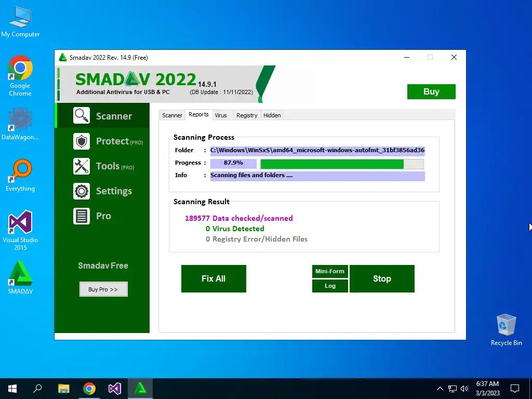This screenshot has height=399, width=532.
Task: Click the green scan progress bar
Action: coord(342,164)
